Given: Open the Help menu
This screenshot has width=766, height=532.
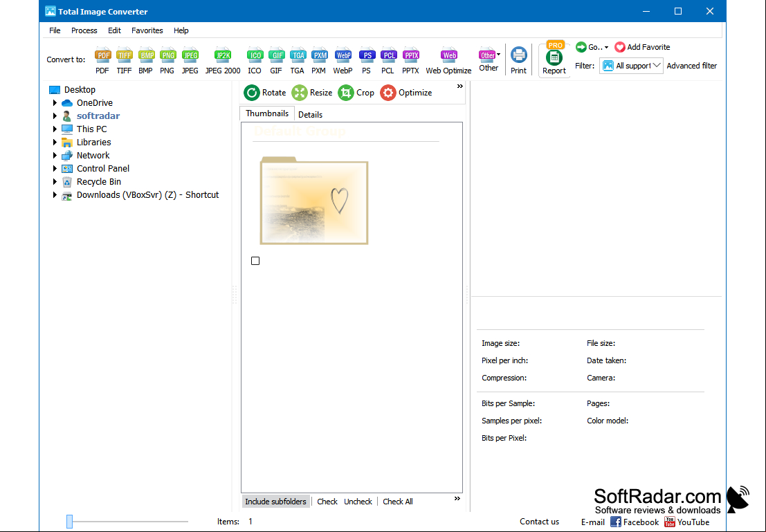Looking at the screenshot, I should (x=181, y=30).
